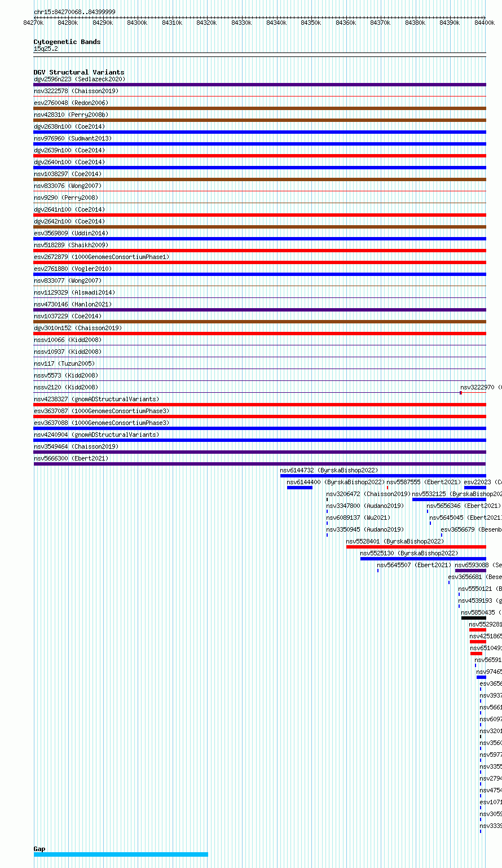Image resolution: width=502 pixels, height=868 pixels.
Task: Open nsv3222578 (Chaisson2019) variant
Action: pyautogui.click(x=76, y=91)
